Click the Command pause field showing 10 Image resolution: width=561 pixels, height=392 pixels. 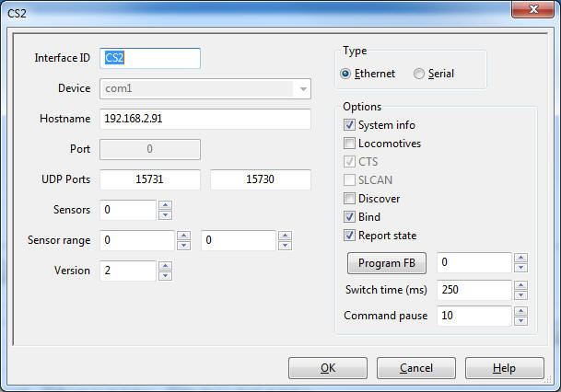point(474,316)
